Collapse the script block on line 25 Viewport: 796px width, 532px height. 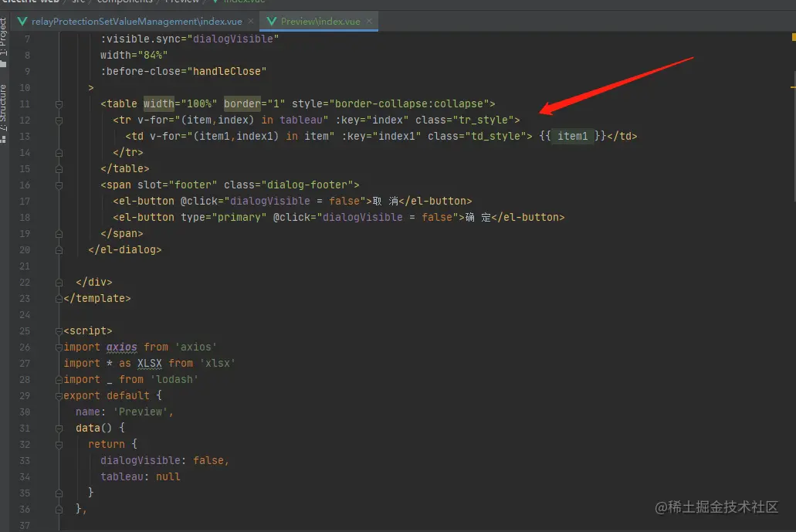point(59,331)
